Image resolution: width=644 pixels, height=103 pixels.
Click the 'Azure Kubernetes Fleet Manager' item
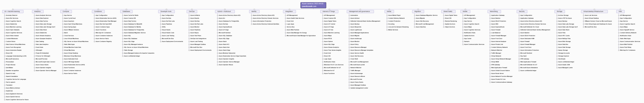106,21
